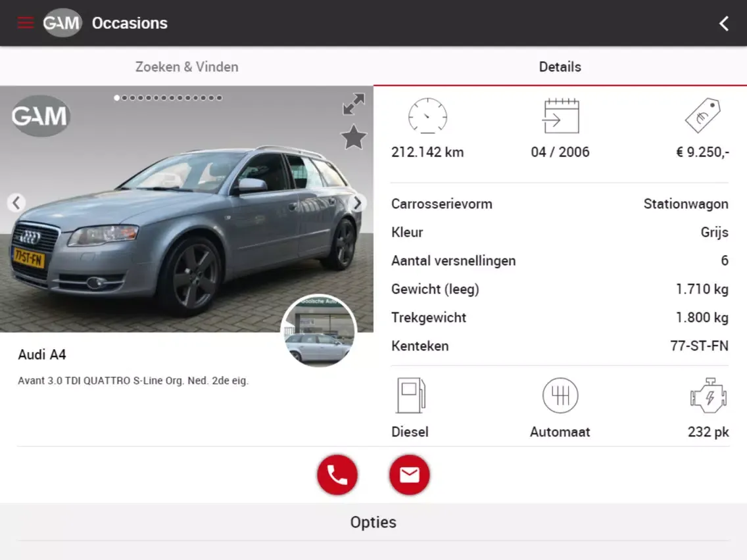Open the round dealer thumbnail
747x560 pixels.
click(x=319, y=331)
